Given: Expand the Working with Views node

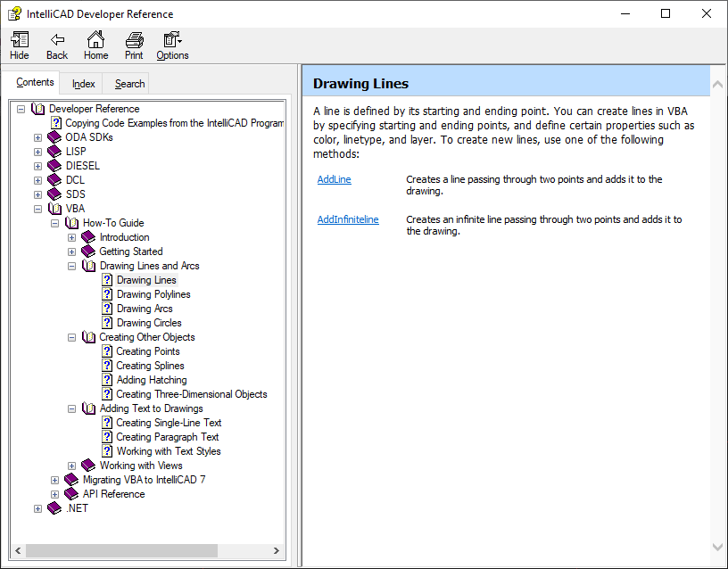Looking at the screenshot, I should click(x=72, y=466).
